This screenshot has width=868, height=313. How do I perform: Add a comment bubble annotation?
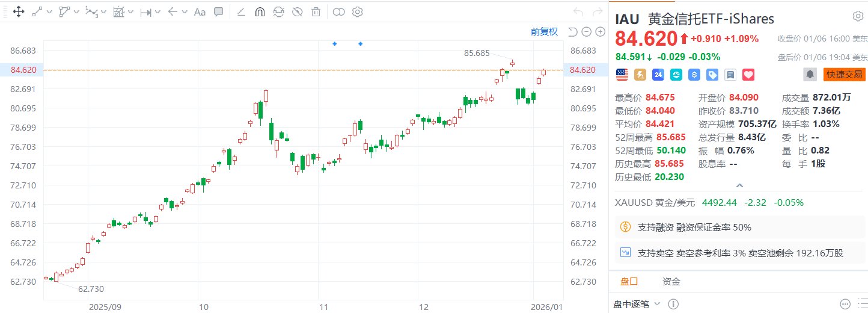click(x=219, y=11)
